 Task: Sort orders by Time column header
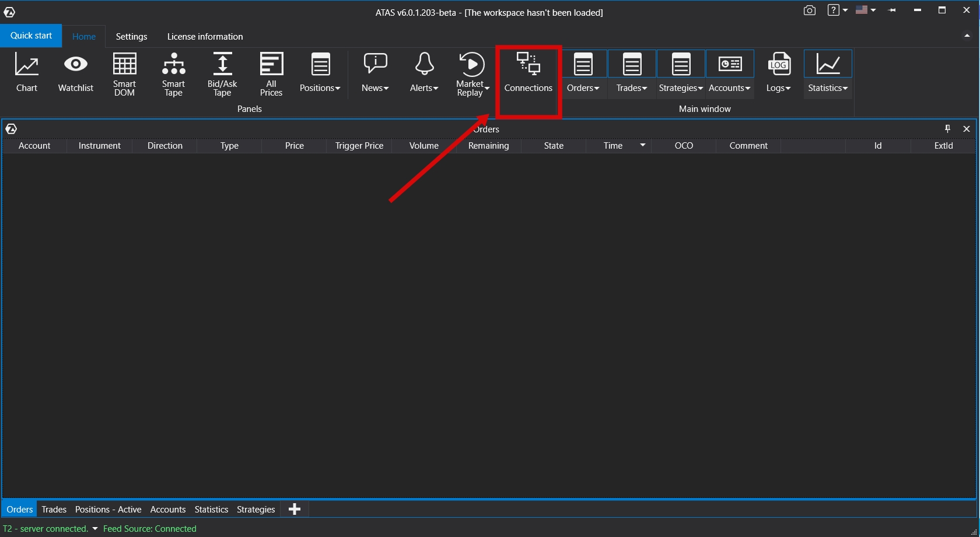613,146
